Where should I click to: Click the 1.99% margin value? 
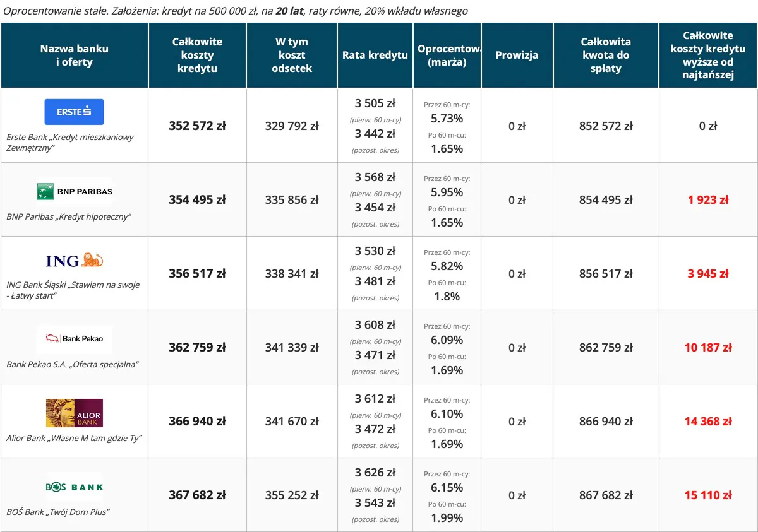447,517
